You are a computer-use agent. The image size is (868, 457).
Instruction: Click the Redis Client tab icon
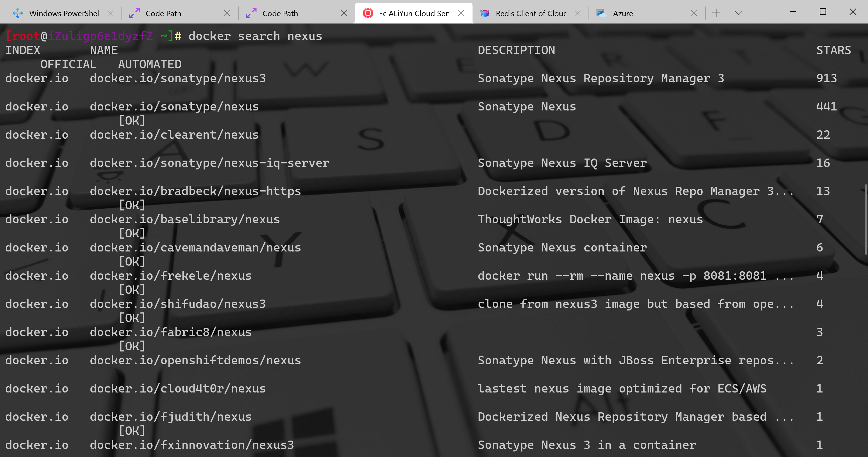(x=485, y=13)
